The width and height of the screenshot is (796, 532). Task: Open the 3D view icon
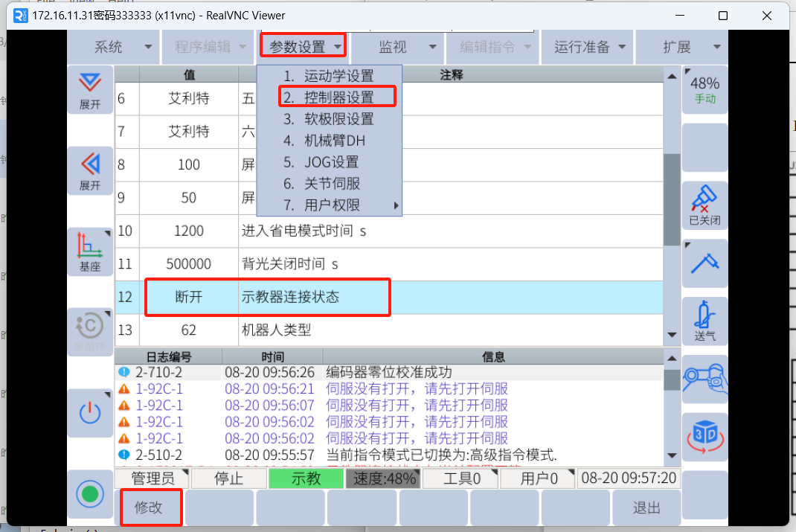tap(704, 436)
